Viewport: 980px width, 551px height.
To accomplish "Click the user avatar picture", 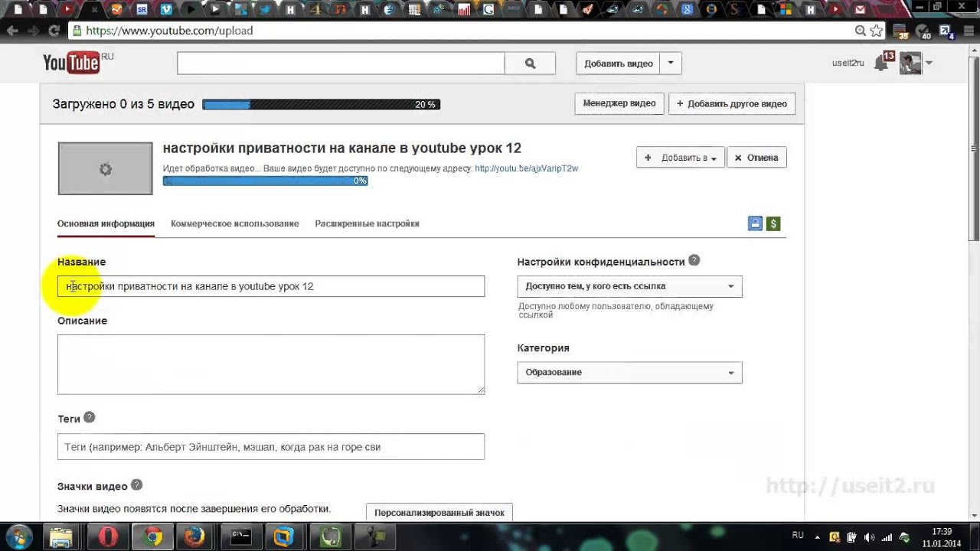I will pyautogui.click(x=910, y=64).
